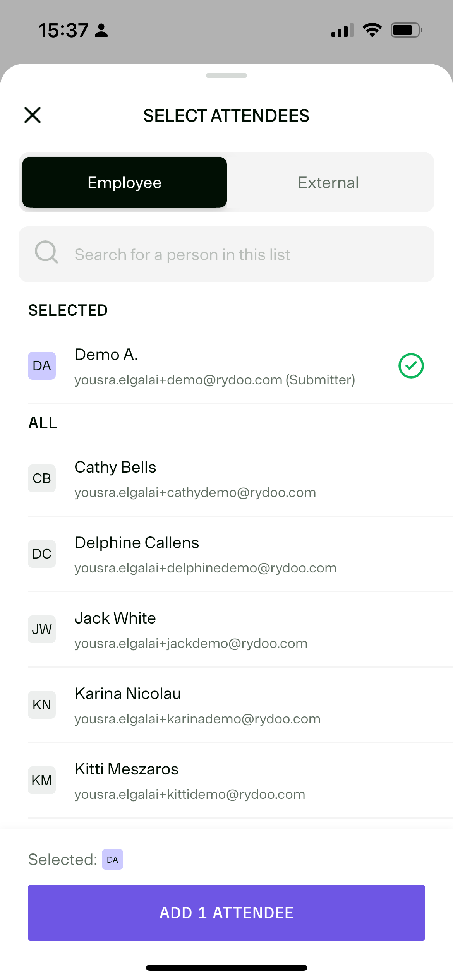
Task: Tap the sheet drag handle bar
Action: click(x=226, y=75)
